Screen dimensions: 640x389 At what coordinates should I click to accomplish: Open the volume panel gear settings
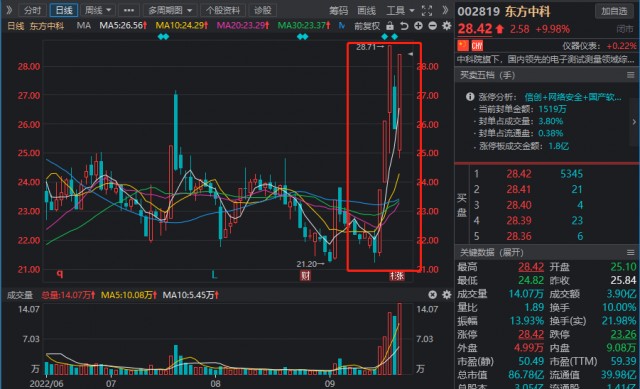447,294
